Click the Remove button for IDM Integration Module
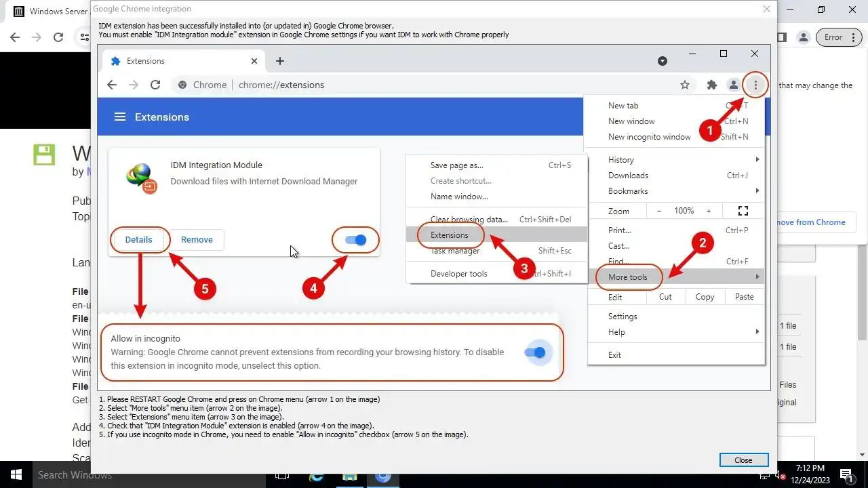This screenshot has height=488, width=868. pos(197,239)
